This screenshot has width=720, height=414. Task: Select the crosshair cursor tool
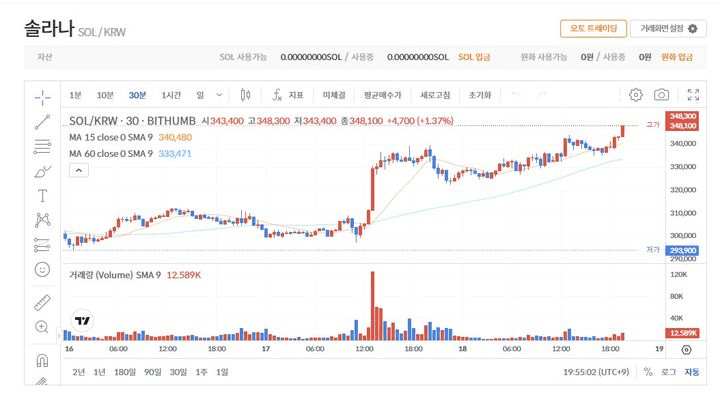(x=42, y=97)
